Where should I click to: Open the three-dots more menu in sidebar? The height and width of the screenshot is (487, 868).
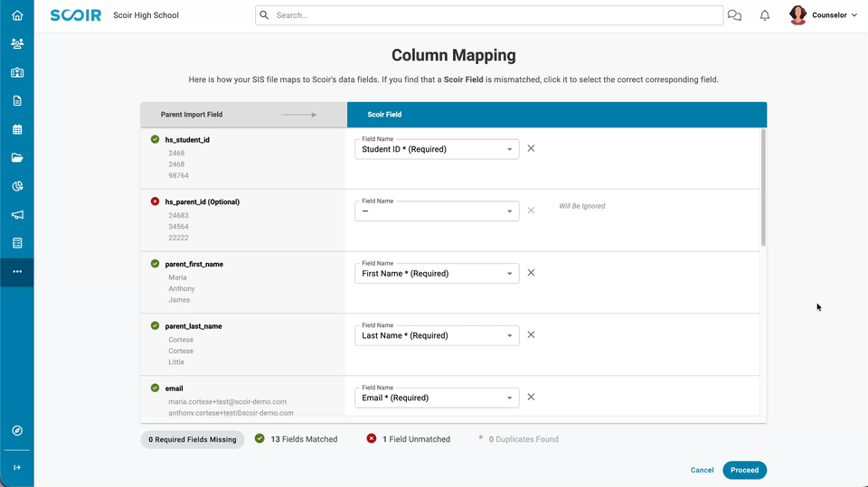17,272
